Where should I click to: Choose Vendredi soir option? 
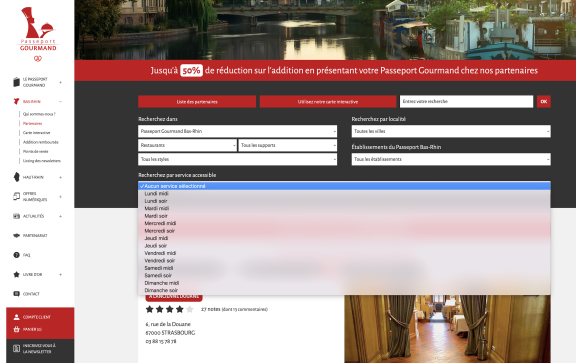tap(344, 260)
